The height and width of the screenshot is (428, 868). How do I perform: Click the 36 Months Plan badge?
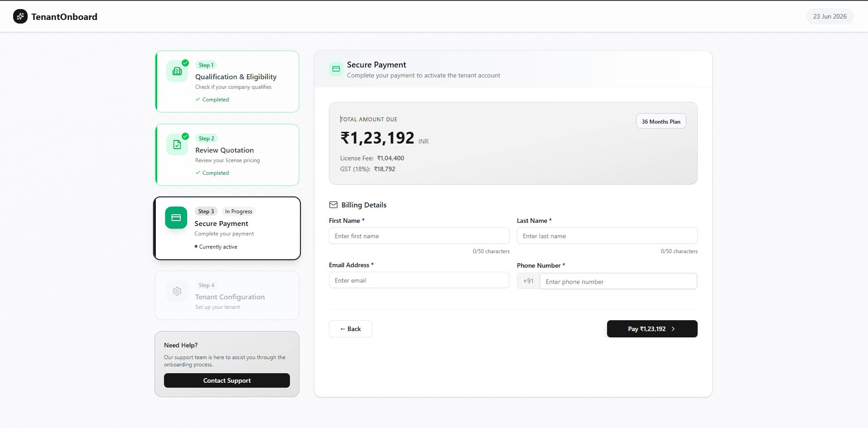661,121
